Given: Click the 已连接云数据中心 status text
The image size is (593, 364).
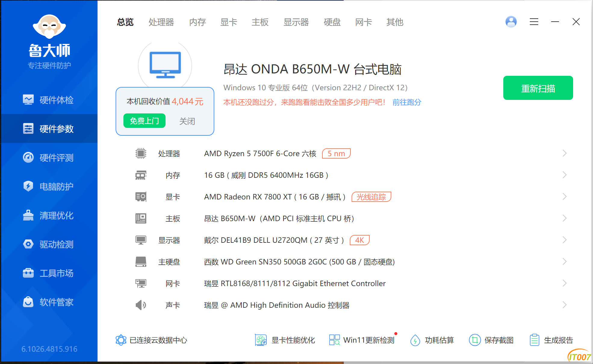Looking at the screenshot, I should (158, 340).
